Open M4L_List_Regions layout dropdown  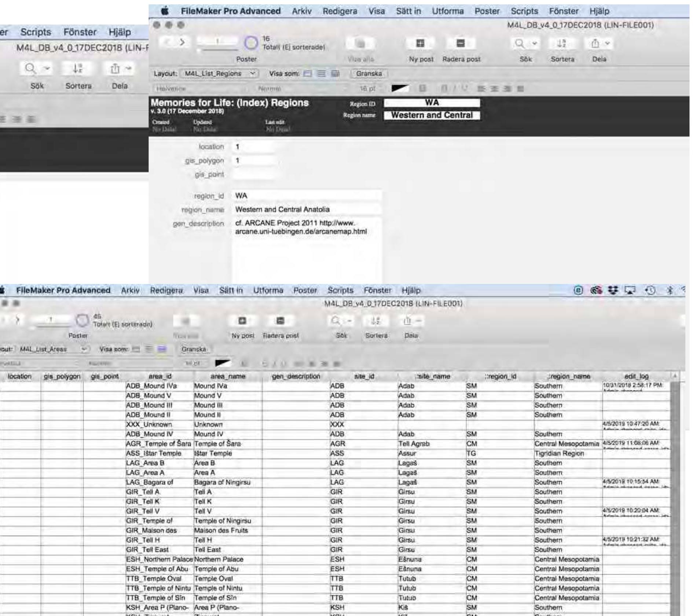point(219,74)
